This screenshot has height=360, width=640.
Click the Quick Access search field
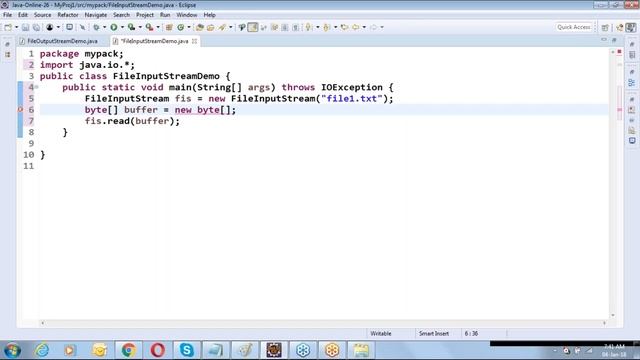[574, 27]
